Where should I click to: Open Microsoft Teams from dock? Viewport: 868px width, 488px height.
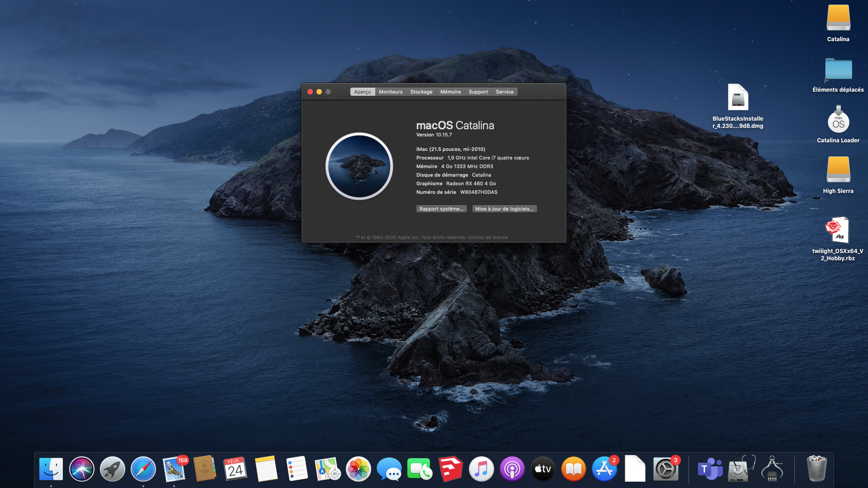(710, 469)
